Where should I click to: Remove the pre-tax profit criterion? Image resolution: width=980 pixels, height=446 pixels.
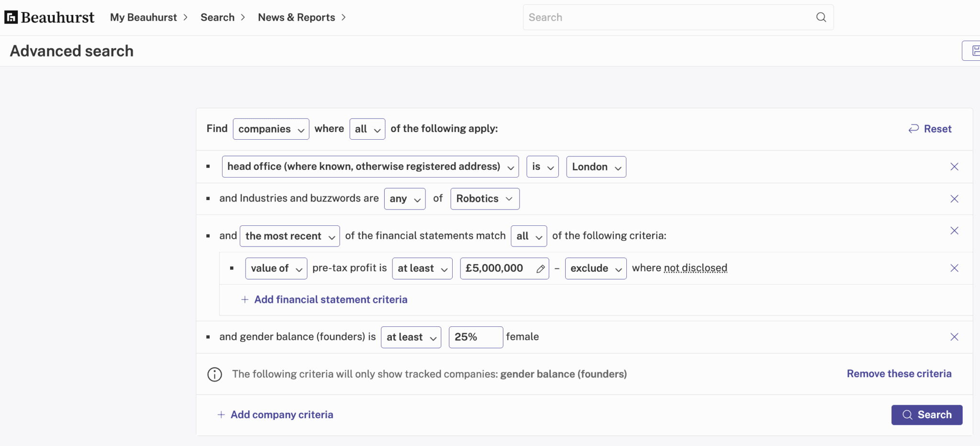(x=954, y=268)
